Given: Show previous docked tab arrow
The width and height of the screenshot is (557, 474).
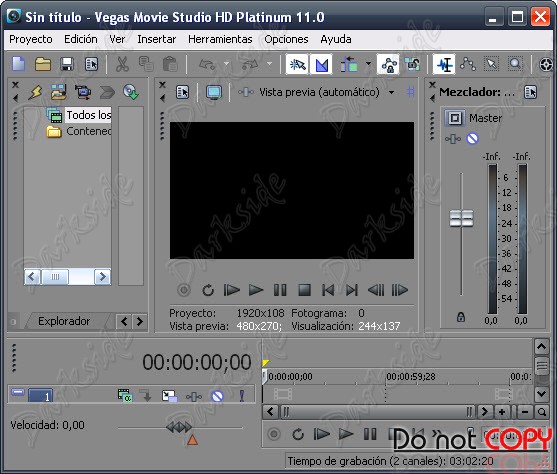Looking at the screenshot, I should point(124,322).
